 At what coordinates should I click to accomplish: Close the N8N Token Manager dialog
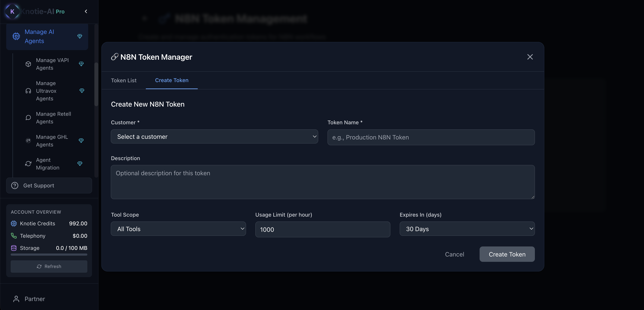pyautogui.click(x=530, y=57)
